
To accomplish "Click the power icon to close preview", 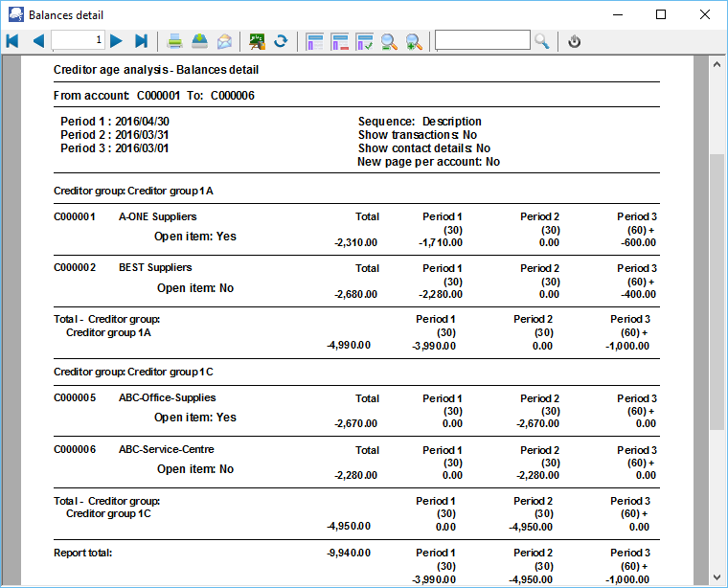I will coord(575,41).
